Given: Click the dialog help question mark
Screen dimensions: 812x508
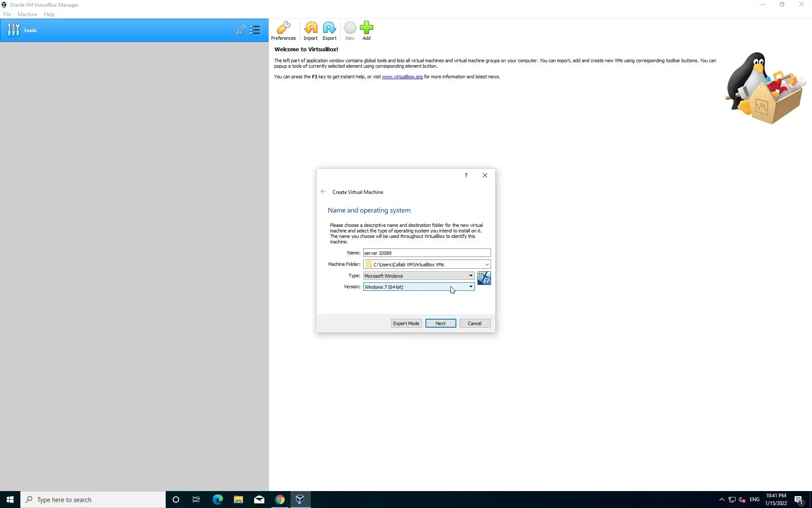Looking at the screenshot, I should (x=466, y=175).
